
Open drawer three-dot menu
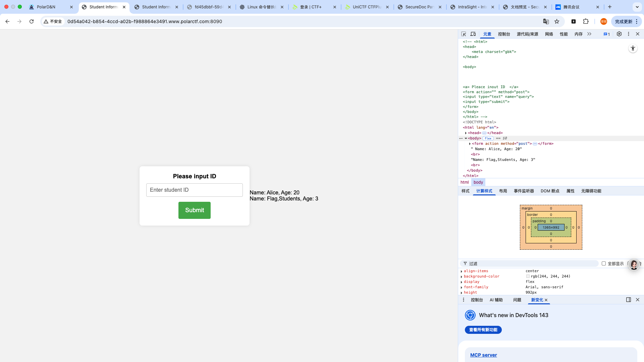click(464, 300)
